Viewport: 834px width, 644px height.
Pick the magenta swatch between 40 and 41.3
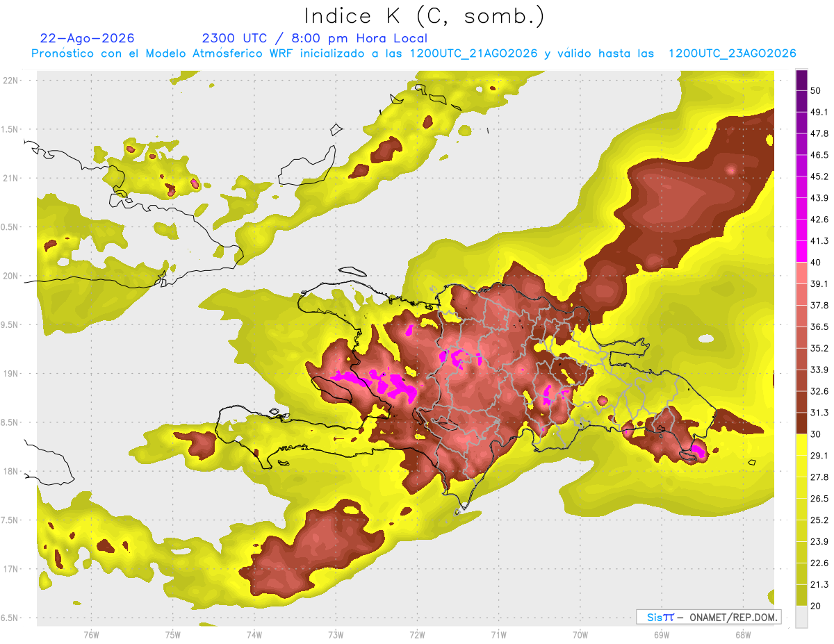[801, 251]
